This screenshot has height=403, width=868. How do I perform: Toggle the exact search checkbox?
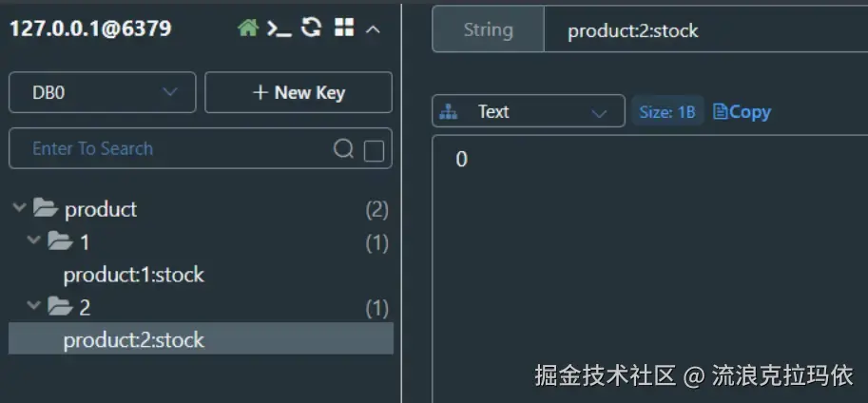pyautogui.click(x=374, y=150)
